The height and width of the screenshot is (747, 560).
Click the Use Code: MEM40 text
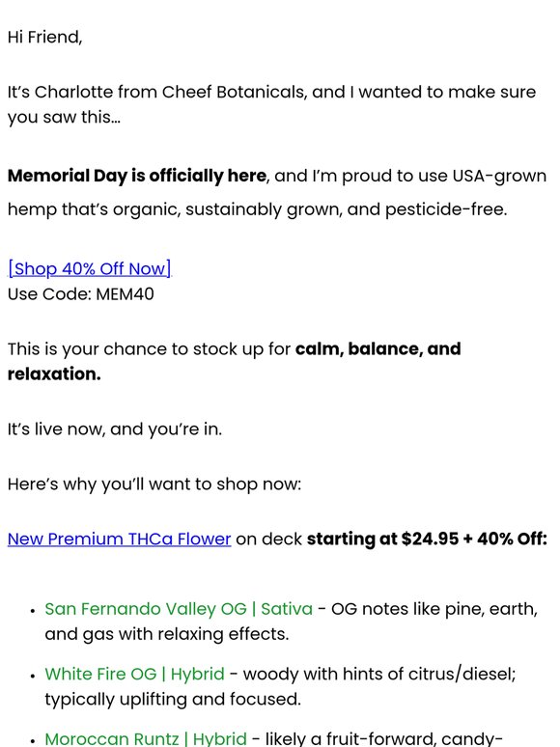tap(81, 294)
